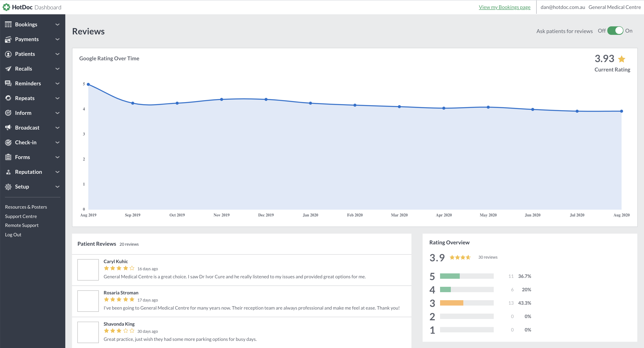This screenshot has height=348, width=644.
Task: Click the Dec 2019 chart data point
Action: pos(266,99)
